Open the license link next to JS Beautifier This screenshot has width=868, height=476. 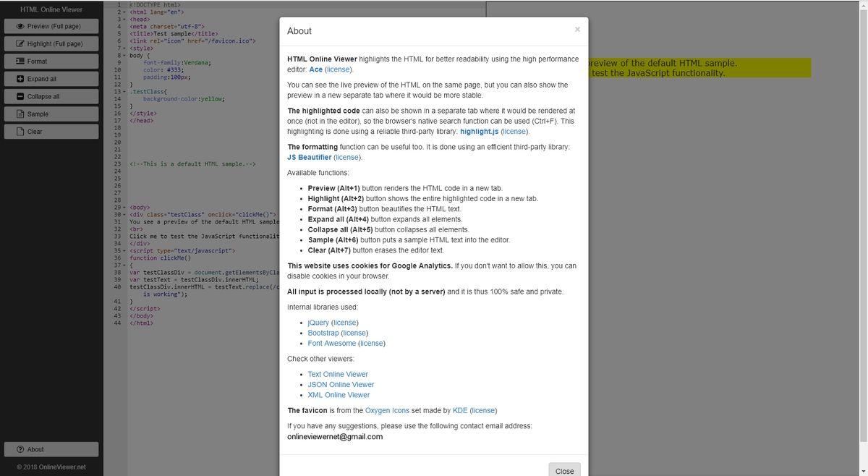[x=347, y=157]
